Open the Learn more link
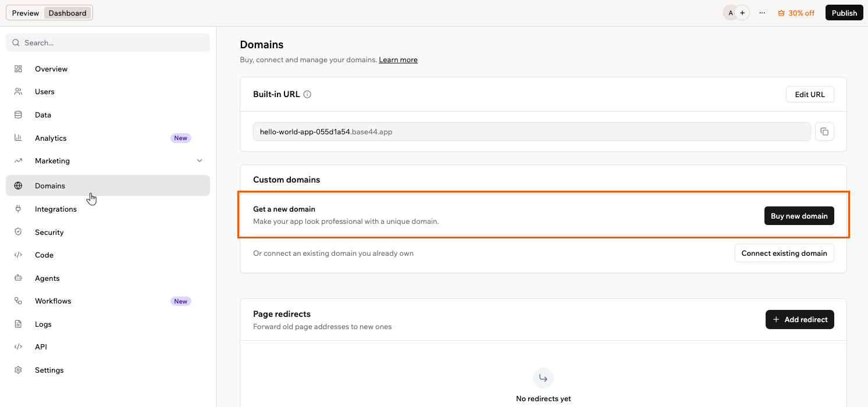The image size is (868, 407). [x=398, y=60]
